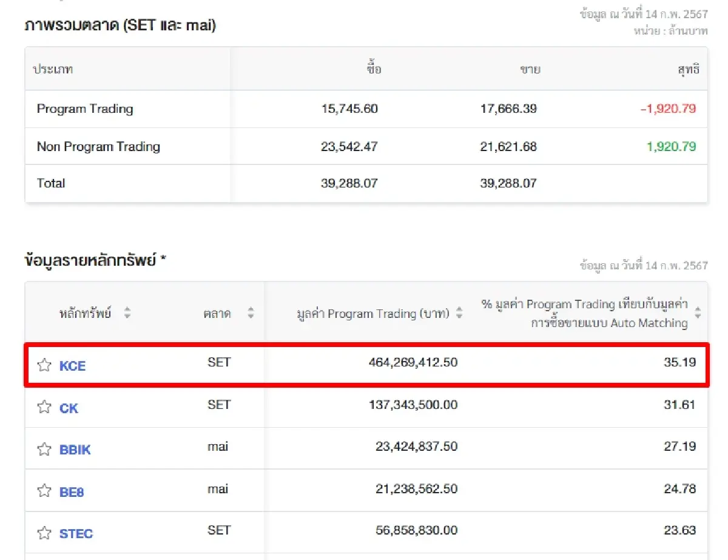Select the Program Trading row label
Image resolution: width=728 pixels, height=560 pixels.
[85, 109]
